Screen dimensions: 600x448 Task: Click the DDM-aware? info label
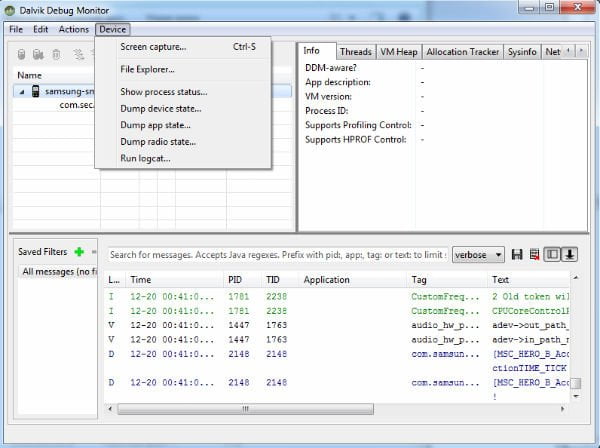[331, 68]
